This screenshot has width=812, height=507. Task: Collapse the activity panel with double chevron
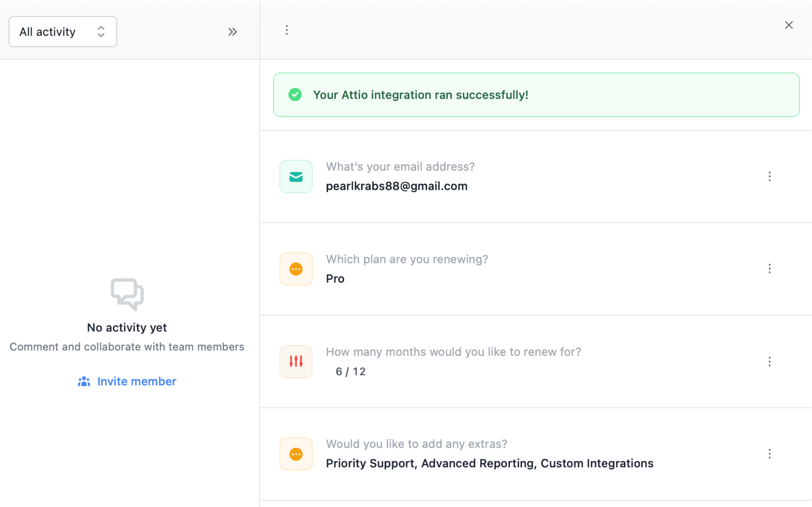[x=232, y=32]
